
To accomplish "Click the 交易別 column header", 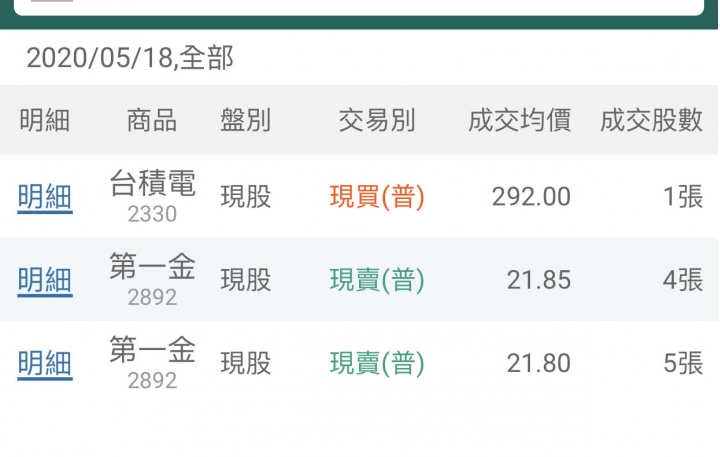I will tap(377, 120).
